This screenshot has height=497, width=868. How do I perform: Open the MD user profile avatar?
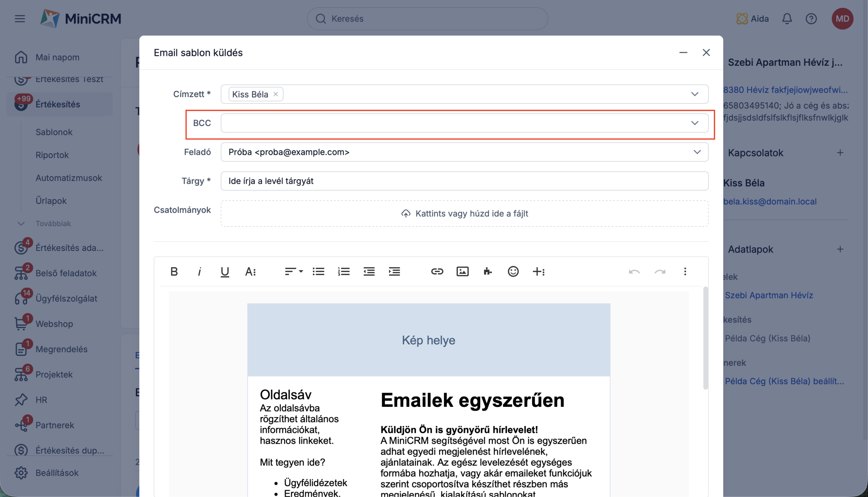tap(842, 18)
